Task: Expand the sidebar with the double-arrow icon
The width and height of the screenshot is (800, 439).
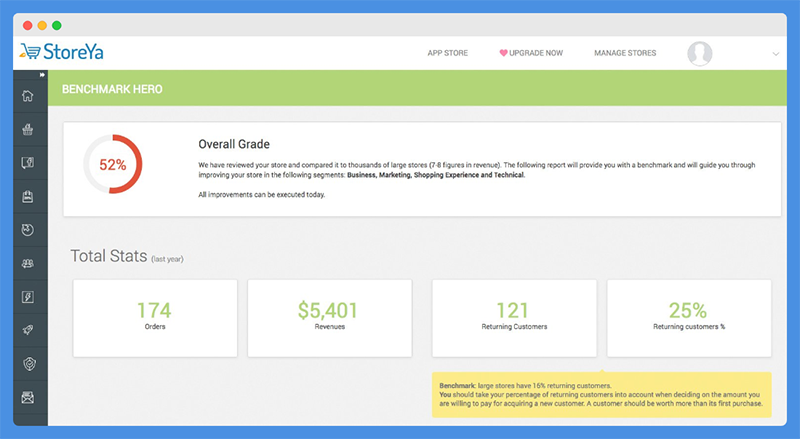Action: click(x=42, y=75)
